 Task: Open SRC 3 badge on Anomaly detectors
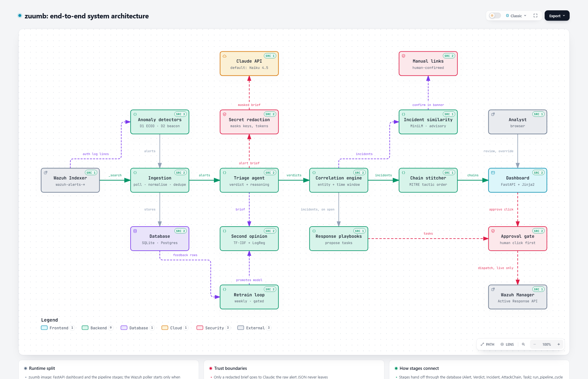(x=181, y=114)
